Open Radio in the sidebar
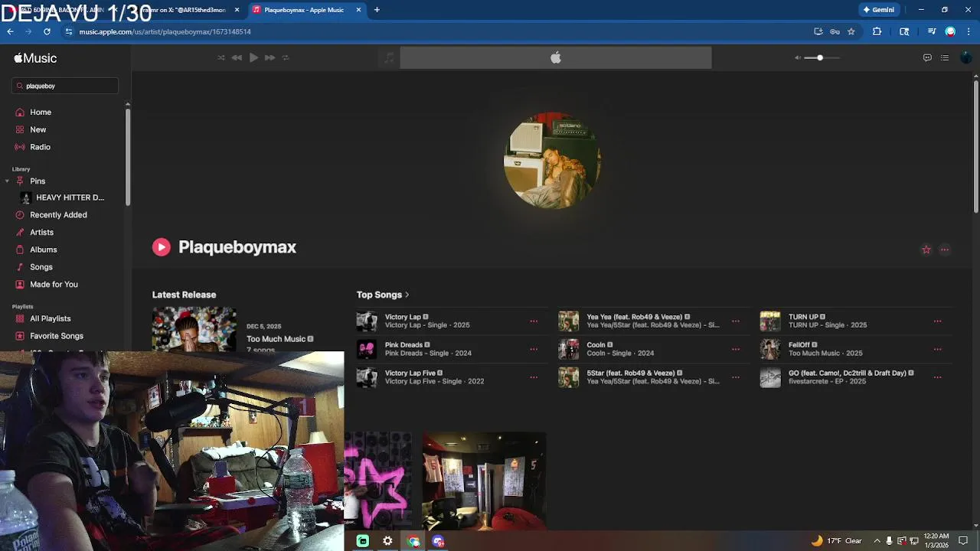Viewport: 980px width, 551px height. (x=40, y=147)
